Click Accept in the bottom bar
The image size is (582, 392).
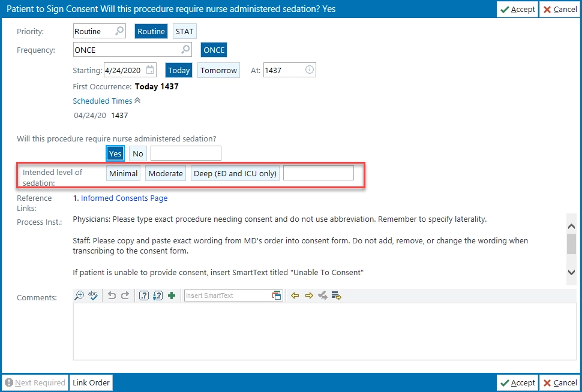(517, 382)
